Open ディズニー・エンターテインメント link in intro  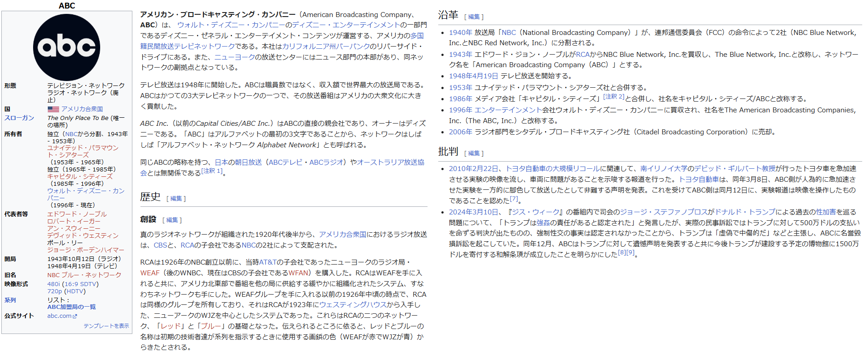pos(346,25)
